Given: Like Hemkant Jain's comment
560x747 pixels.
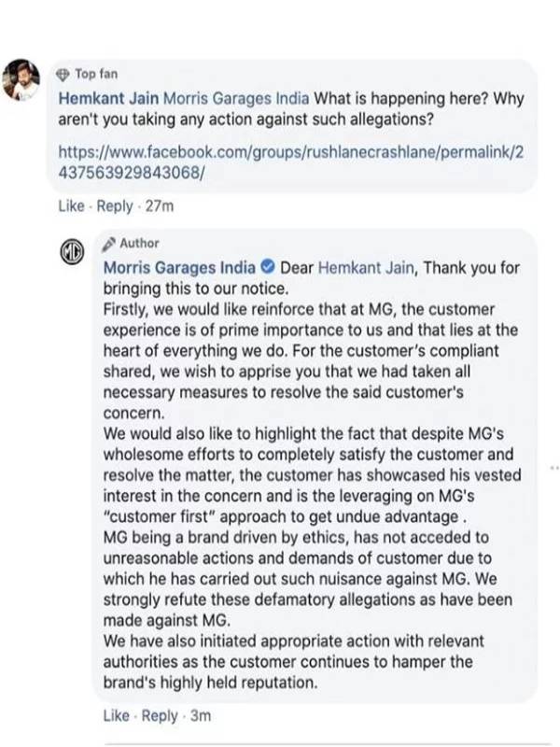Looking at the screenshot, I should pos(71,206).
